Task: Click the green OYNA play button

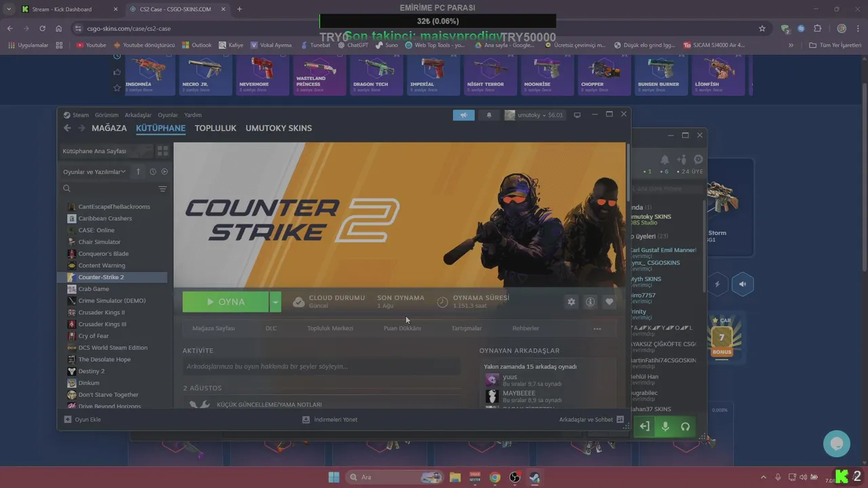Action: 226,302
